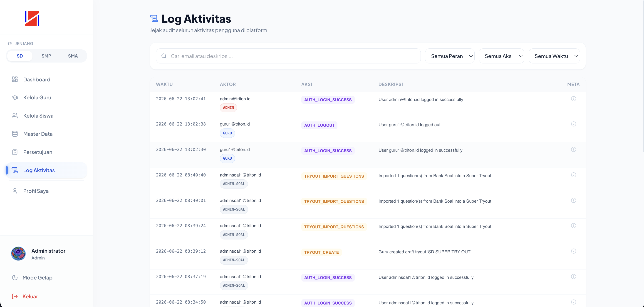Click the Mode Gelap moon icon

click(x=15, y=277)
